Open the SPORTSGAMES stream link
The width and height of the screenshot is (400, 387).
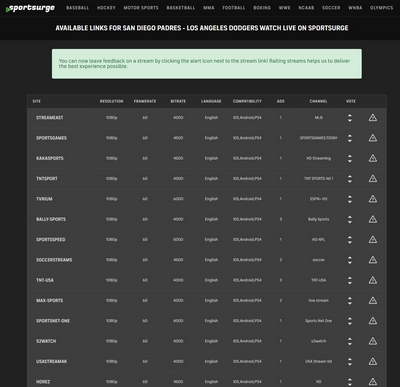51,138
